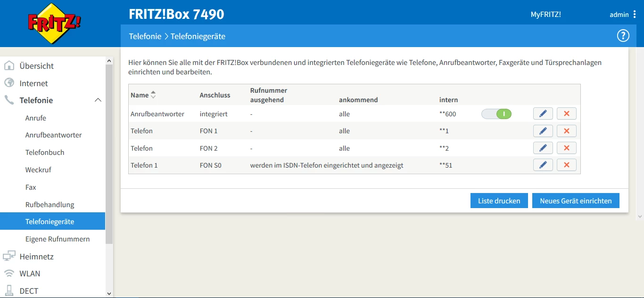
Task: Click the **2 internal number cell
Action: pyautogui.click(x=444, y=148)
